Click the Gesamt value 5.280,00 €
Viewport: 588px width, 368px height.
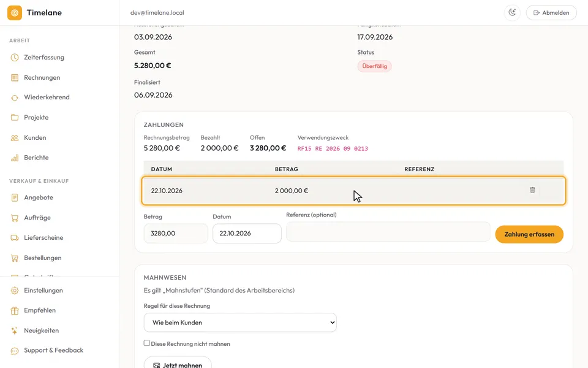point(153,66)
